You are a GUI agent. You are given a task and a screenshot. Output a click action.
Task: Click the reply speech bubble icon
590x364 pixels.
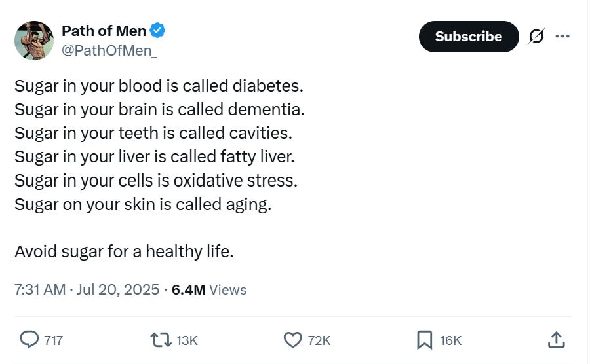(29, 339)
